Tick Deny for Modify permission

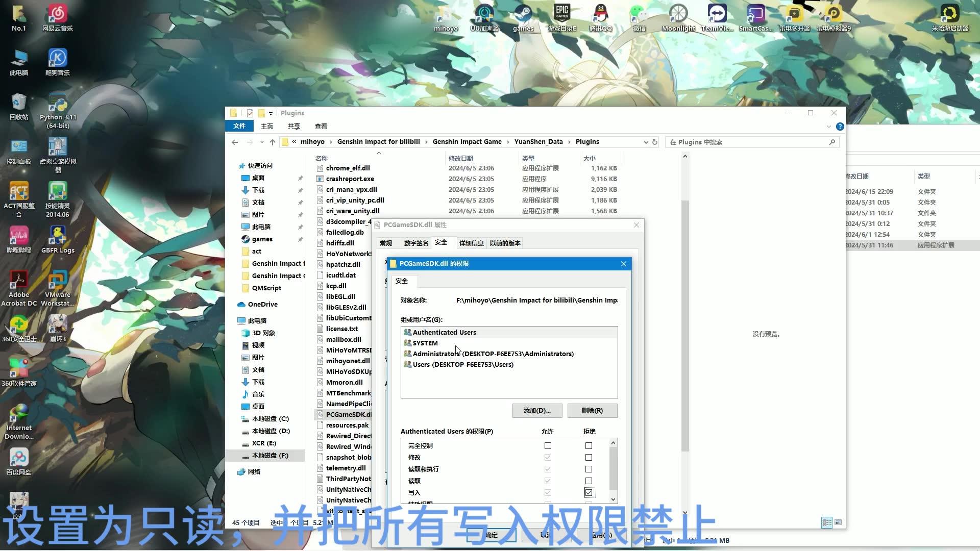tap(589, 458)
